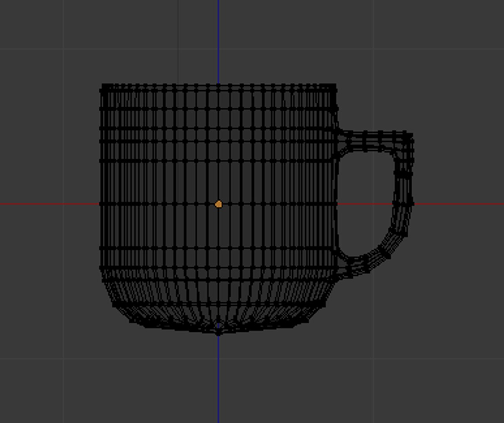
Task: Click the converging pole vertex at mug's bottom
Action: coord(218,332)
